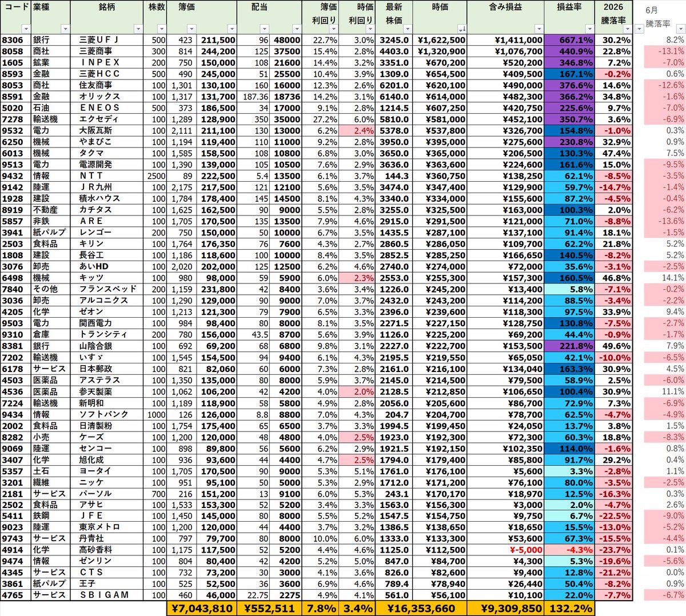Select the 三菱商事 name cell
This screenshot has height=616, width=686.
click(106, 51)
